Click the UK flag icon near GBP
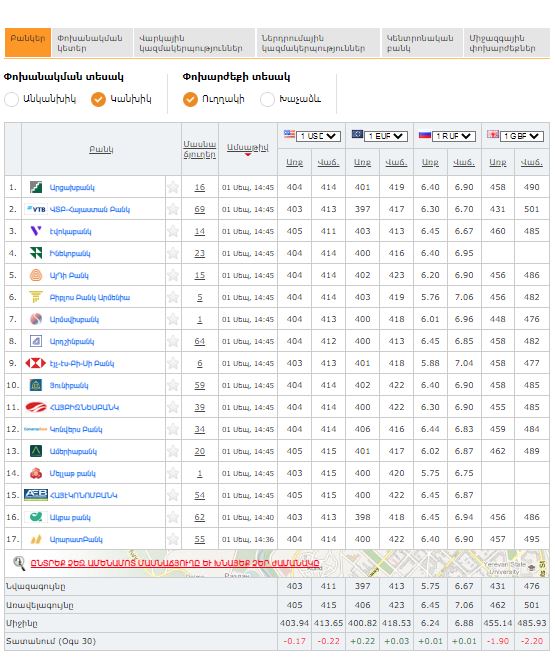 point(493,134)
